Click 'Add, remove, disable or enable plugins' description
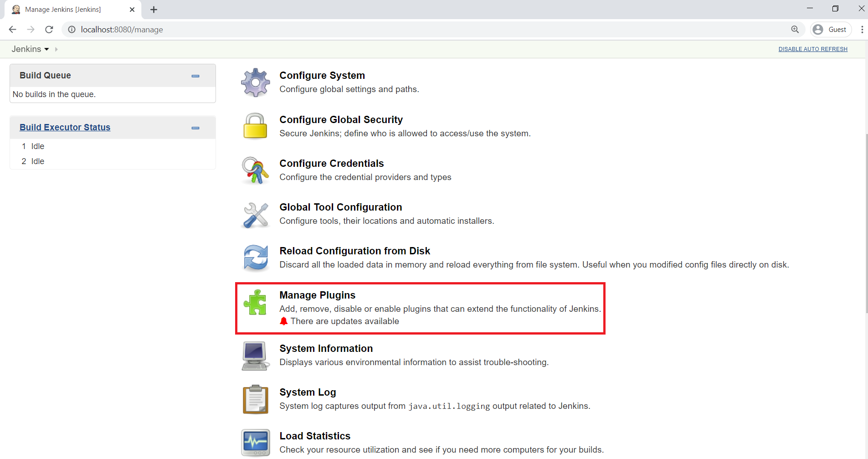The image size is (868, 459). pyautogui.click(x=440, y=309)
